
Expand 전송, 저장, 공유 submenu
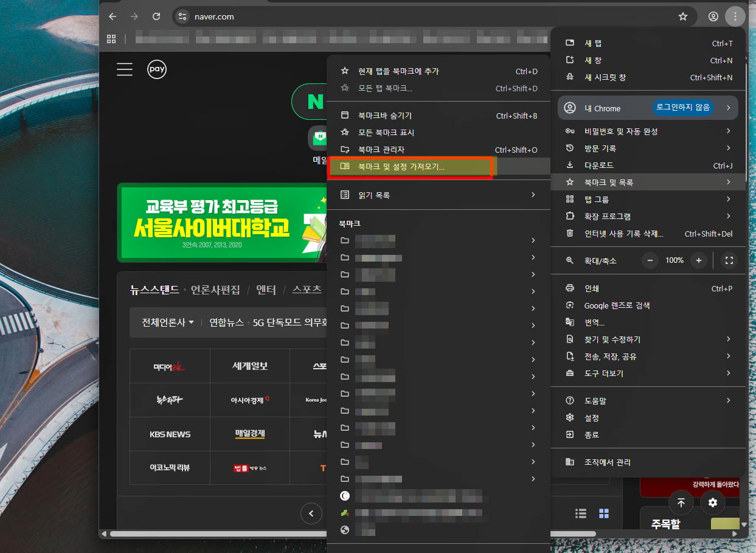(649, 356)
